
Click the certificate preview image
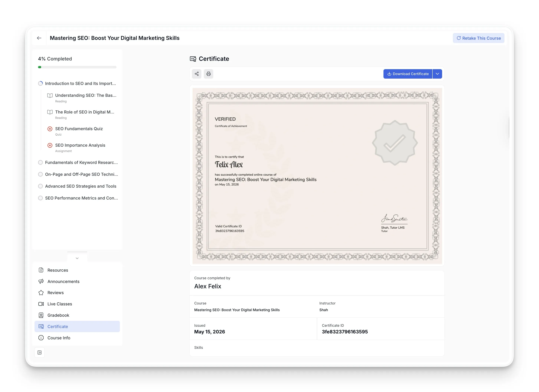point(317,176)
